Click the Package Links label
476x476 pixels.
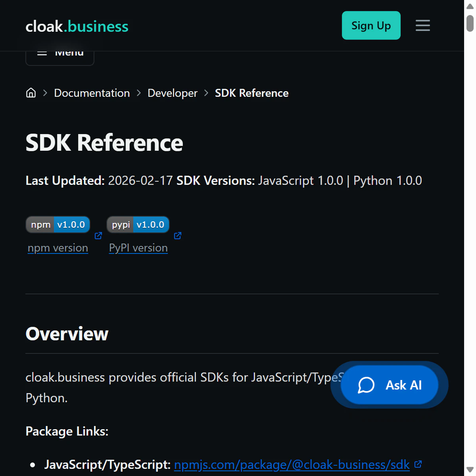67,431
